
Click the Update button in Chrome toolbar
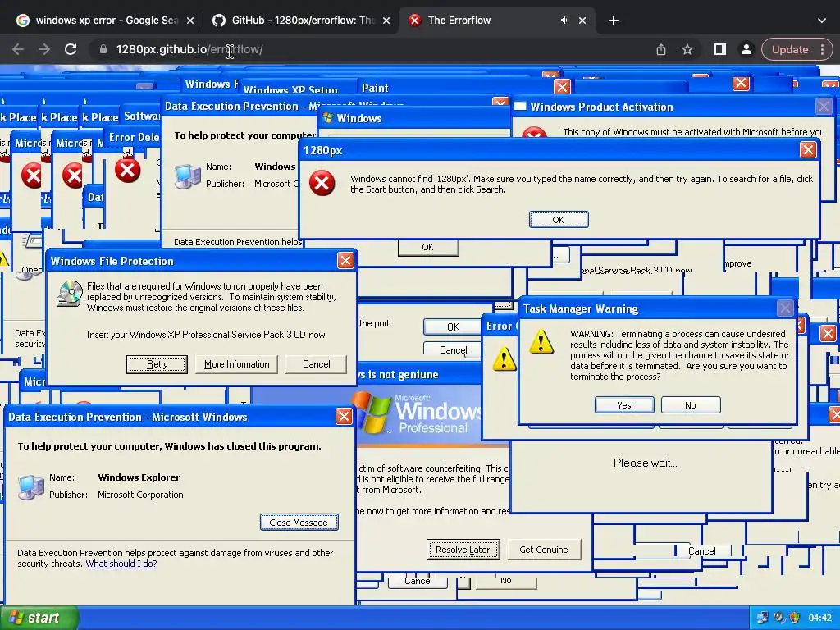[790, 49]
